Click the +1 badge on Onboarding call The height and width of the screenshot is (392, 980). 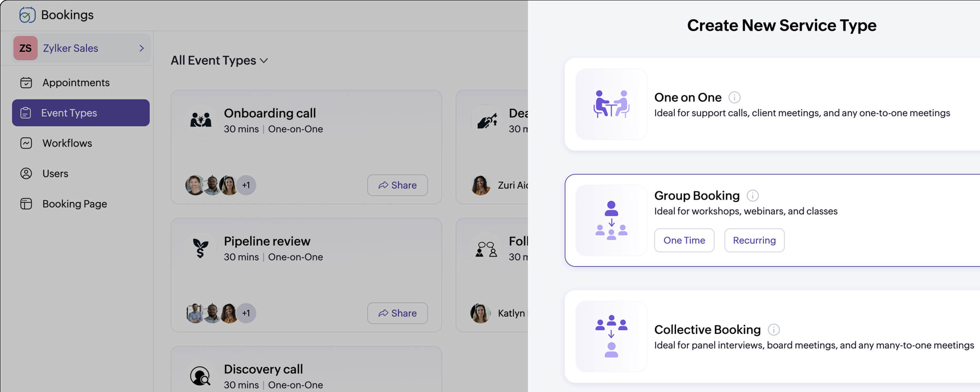246,185
